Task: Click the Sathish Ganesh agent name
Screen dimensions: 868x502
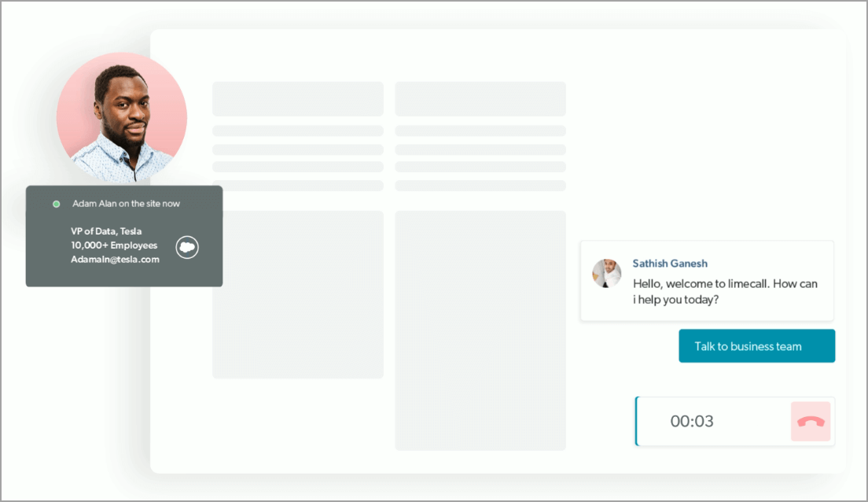Action: coord(670,264)
